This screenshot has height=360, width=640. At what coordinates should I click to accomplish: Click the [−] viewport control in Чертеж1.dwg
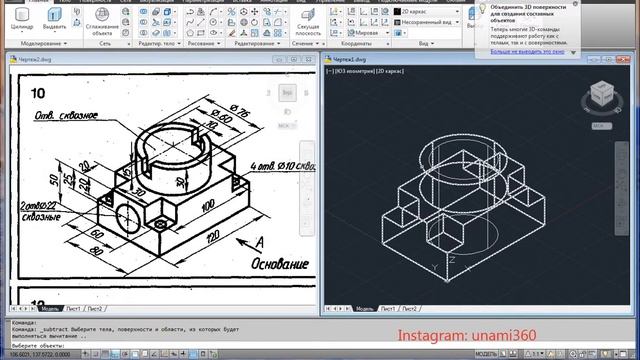[329, 71]
